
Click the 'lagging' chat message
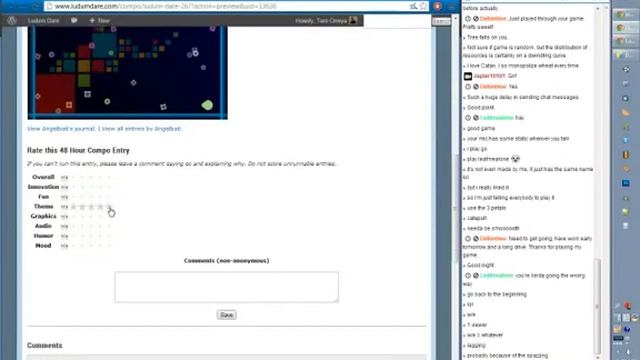476,345
